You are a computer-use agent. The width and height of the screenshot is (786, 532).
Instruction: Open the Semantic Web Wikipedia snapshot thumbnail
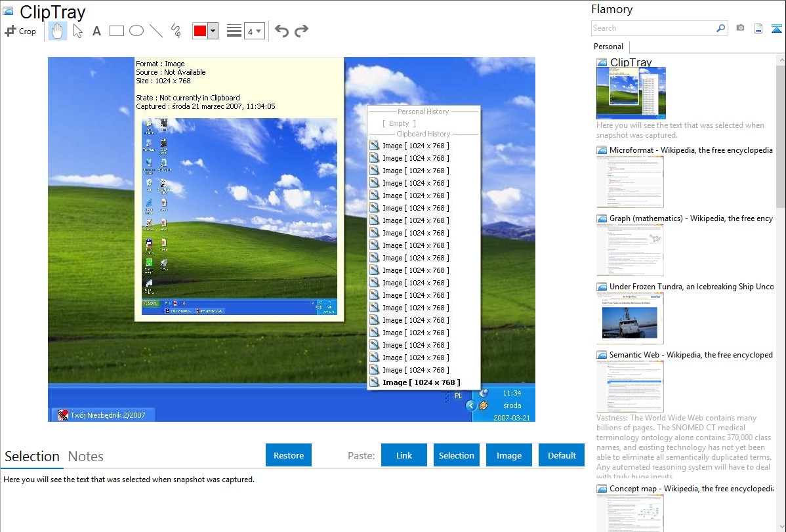pos(630,386)
